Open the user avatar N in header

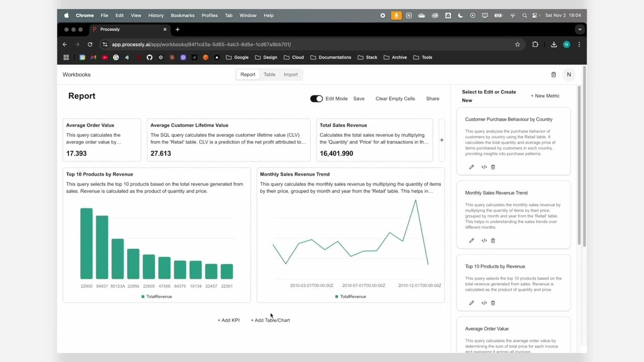(569, 74)
